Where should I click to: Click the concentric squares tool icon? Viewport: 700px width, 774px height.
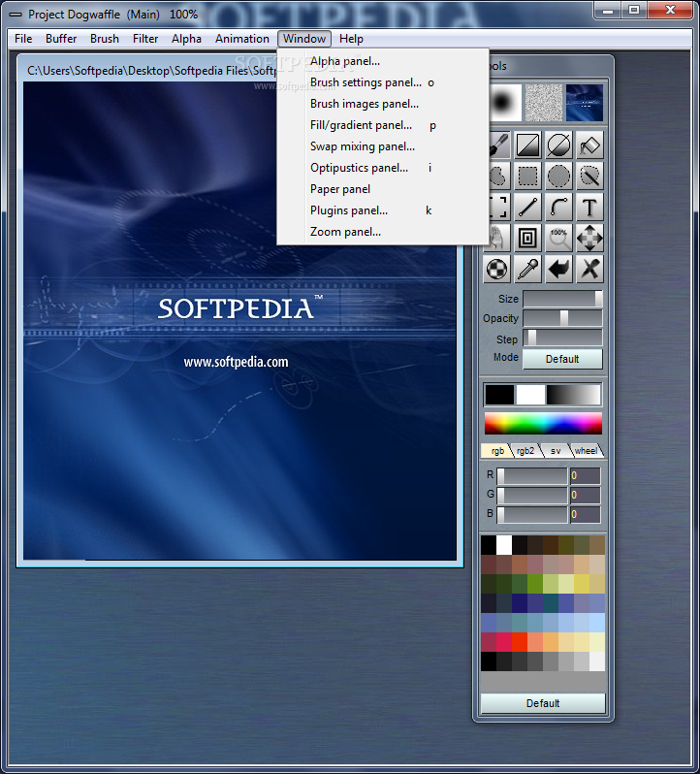pos(527,238)
